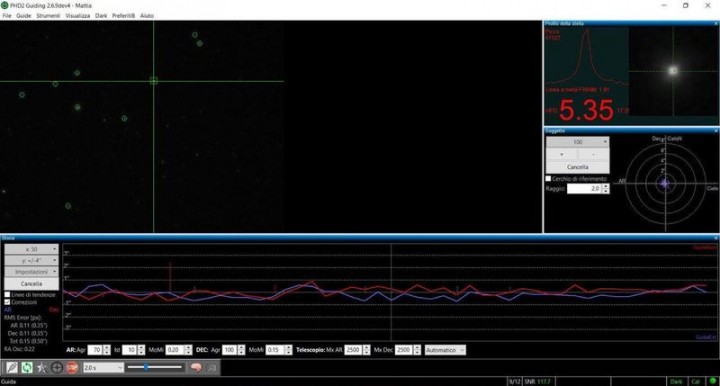Open advanced settings with the brain icon
720x386 pixels.
tap(196, 367)
